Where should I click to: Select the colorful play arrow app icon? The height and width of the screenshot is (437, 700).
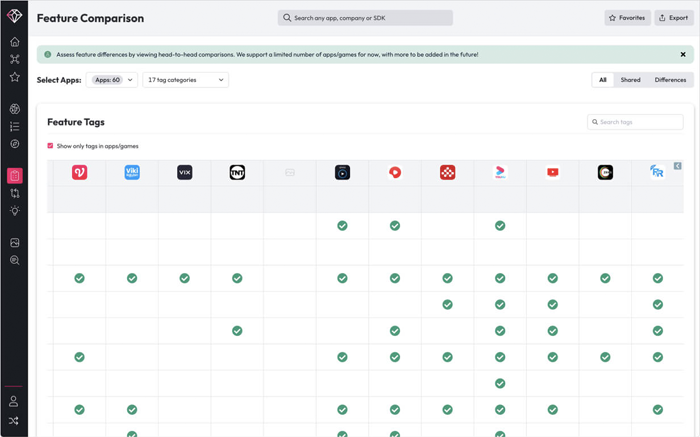click(500, 172)
